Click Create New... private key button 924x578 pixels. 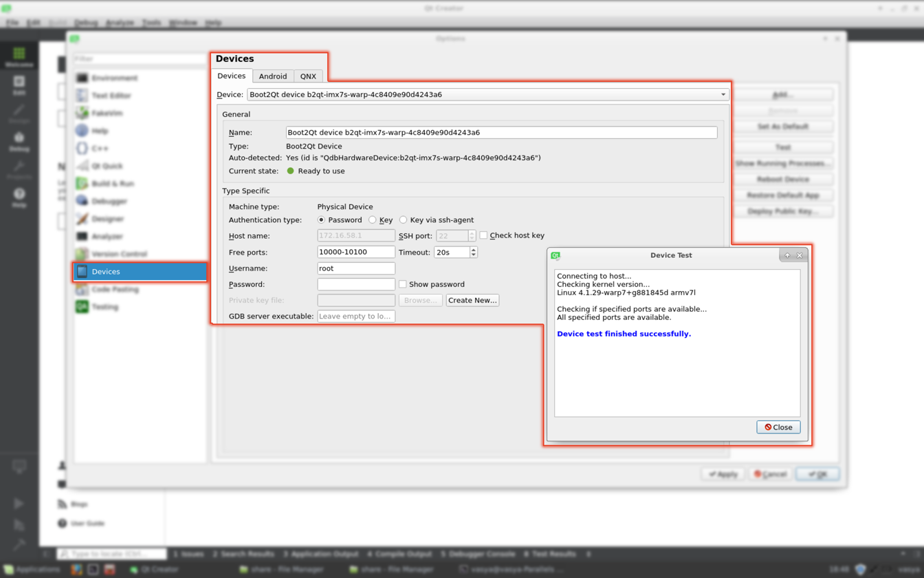click(x=472, y=300)
